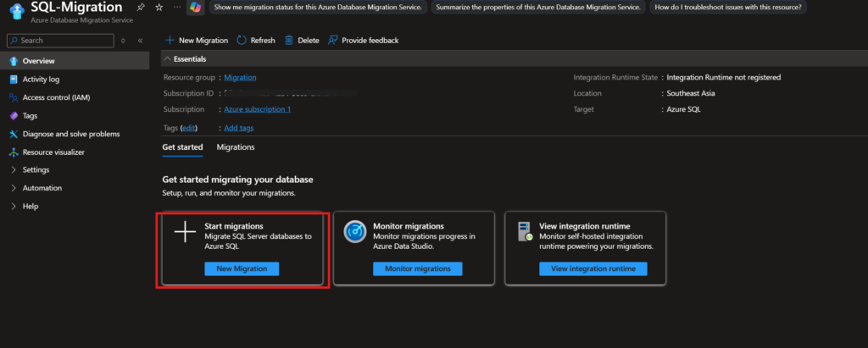Screen dimensions: 868x348
Task: Select Activity log in the sidebar
Action: 41,80
